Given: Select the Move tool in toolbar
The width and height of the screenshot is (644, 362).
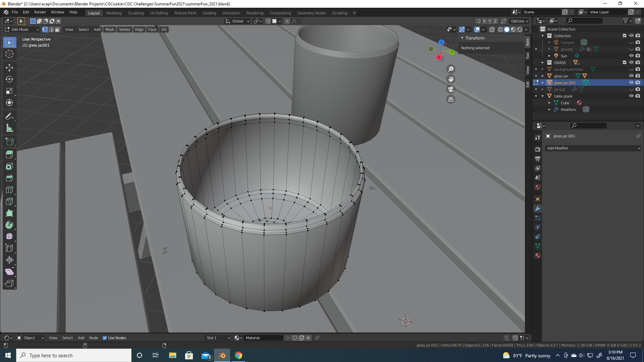Looking at the screenshot, I should coord(9,67).
